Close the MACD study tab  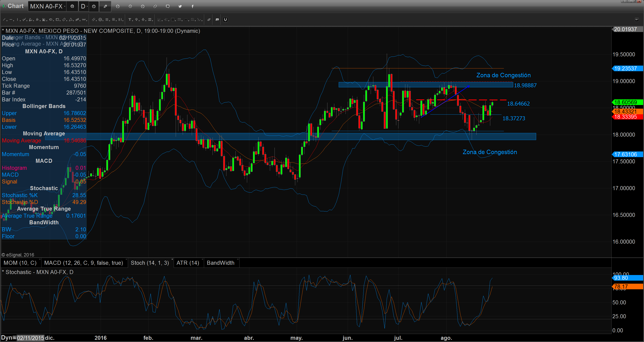pos(126,260)
